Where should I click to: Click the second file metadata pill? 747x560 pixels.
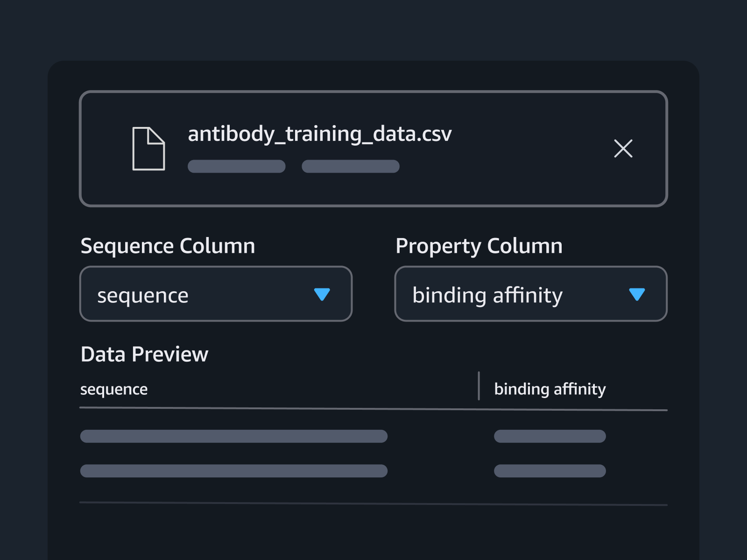coord(351,167)
